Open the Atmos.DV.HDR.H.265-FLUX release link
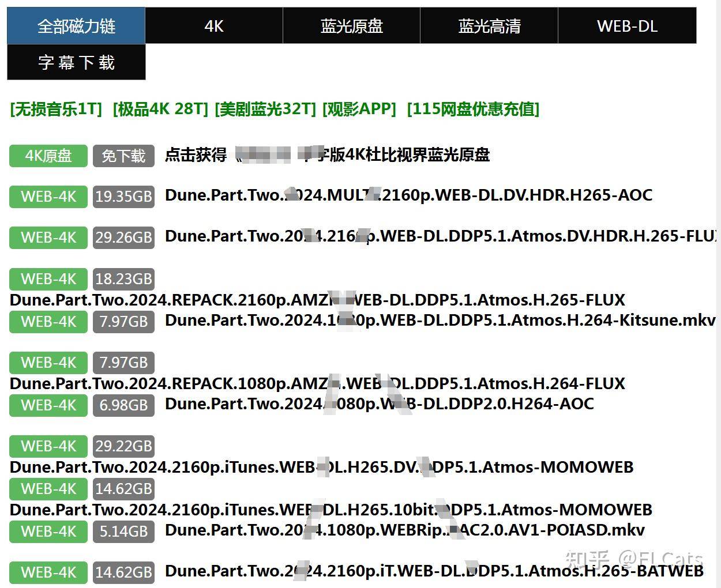 441,236
